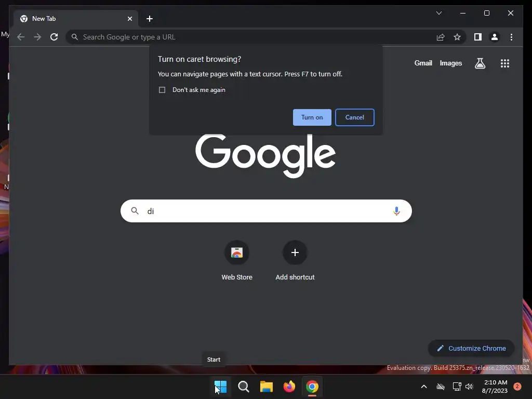The height and width of the screenshot is (399, 532).
Task: Open the side panel icon
Action: [478, 37]
